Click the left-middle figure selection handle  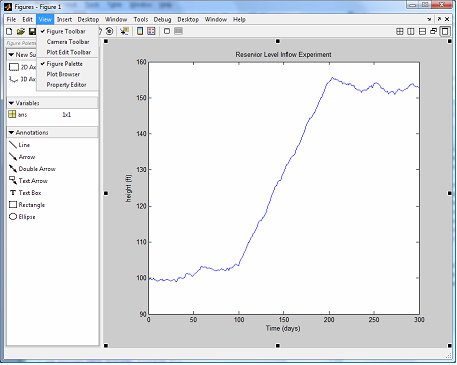click(106, 193)
